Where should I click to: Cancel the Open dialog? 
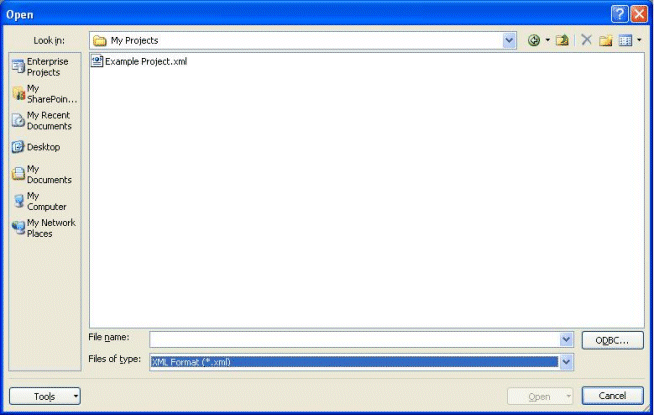[612, 396]
